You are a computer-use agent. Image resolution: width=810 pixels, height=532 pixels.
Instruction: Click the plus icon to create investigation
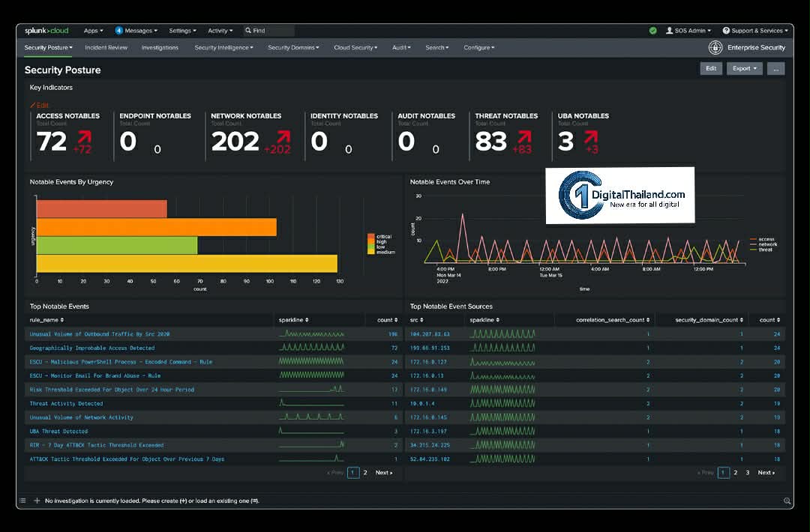click(x=37, y=501)
